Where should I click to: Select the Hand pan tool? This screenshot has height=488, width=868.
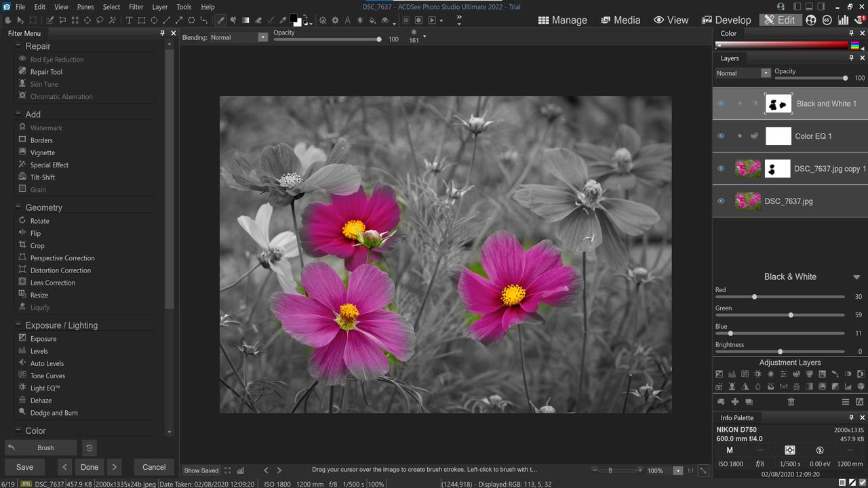8,20
